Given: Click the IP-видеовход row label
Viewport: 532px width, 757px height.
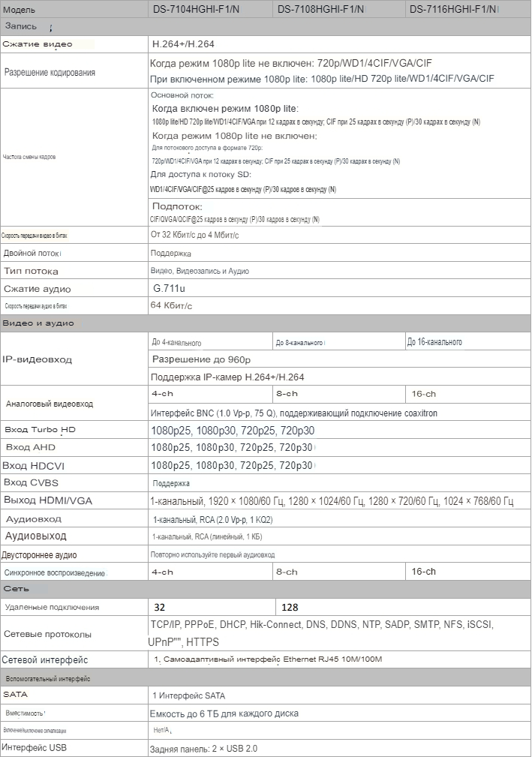Looking at the screenshot, I should coord(38,359).
